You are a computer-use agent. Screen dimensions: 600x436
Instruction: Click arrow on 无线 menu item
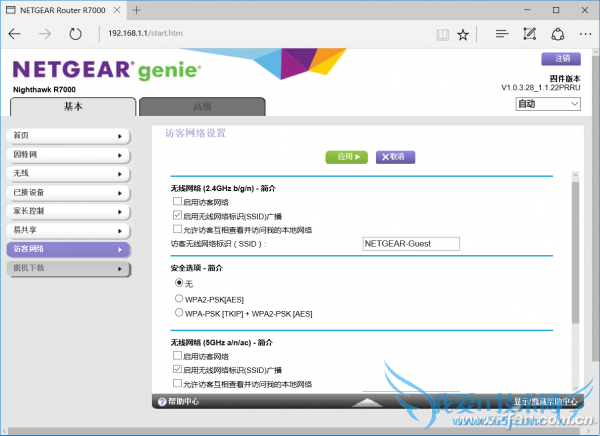(x=120, y=174)
